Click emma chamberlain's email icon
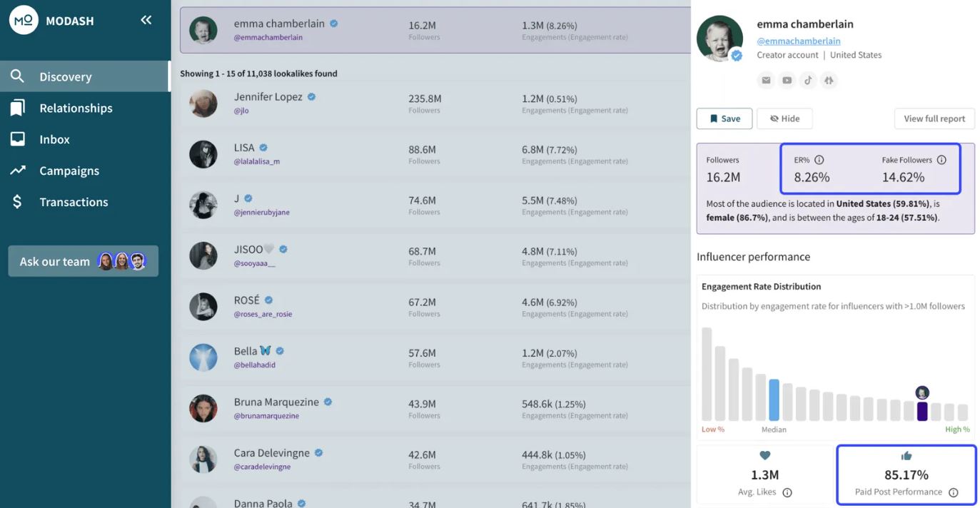Screen dimensions: 980x508 click(765, 80)
